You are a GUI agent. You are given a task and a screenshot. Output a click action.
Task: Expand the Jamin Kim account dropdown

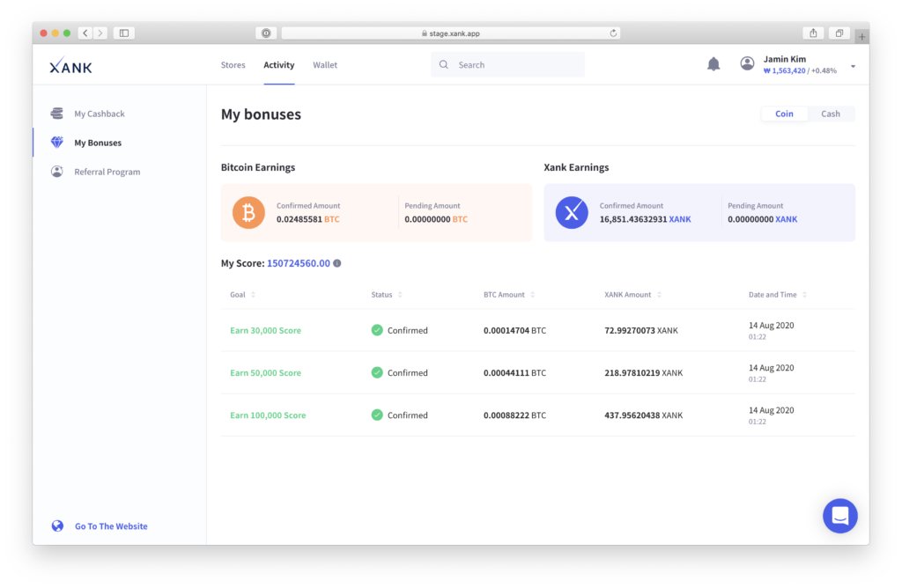pyautogui.click(x=853, y=66)
